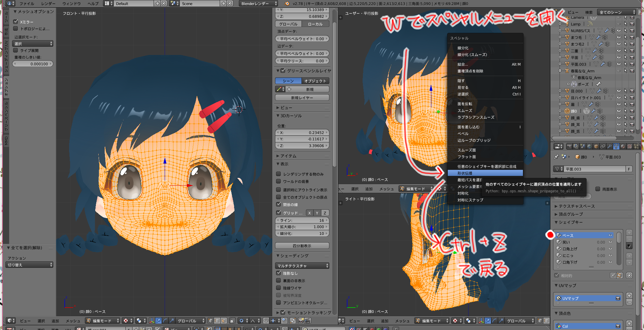The height and width of the screenshot is (330, 644).
Task: Open the object properties tab (cube icon)
Action: 596,146
